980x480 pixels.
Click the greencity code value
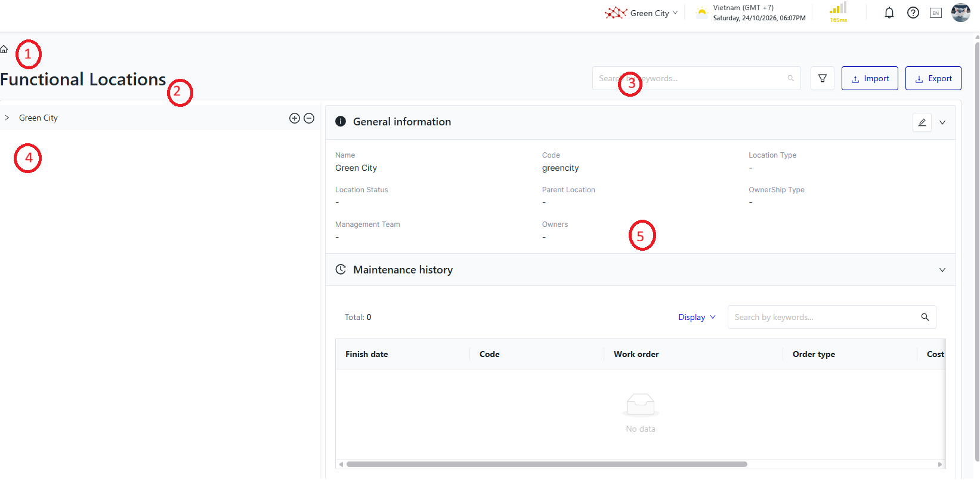560,168
